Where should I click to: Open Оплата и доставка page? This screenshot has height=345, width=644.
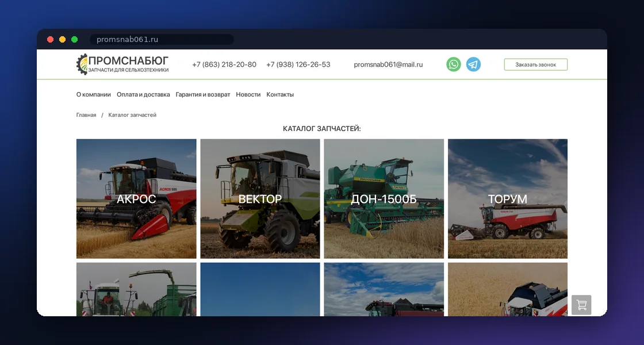[143, 94]
